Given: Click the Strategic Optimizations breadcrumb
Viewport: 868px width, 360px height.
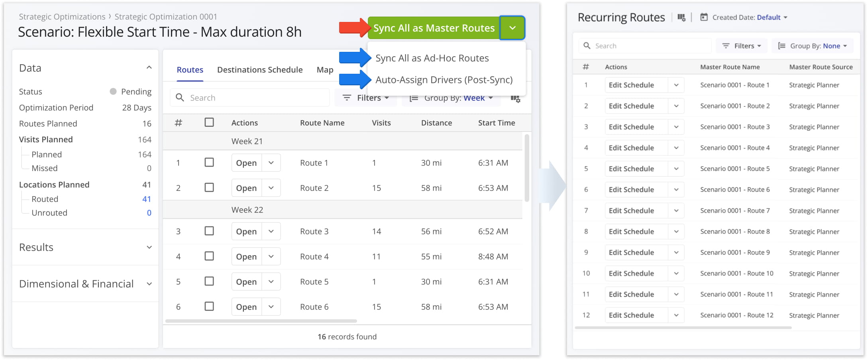Looking at the screenshot, I should point(62,17).
